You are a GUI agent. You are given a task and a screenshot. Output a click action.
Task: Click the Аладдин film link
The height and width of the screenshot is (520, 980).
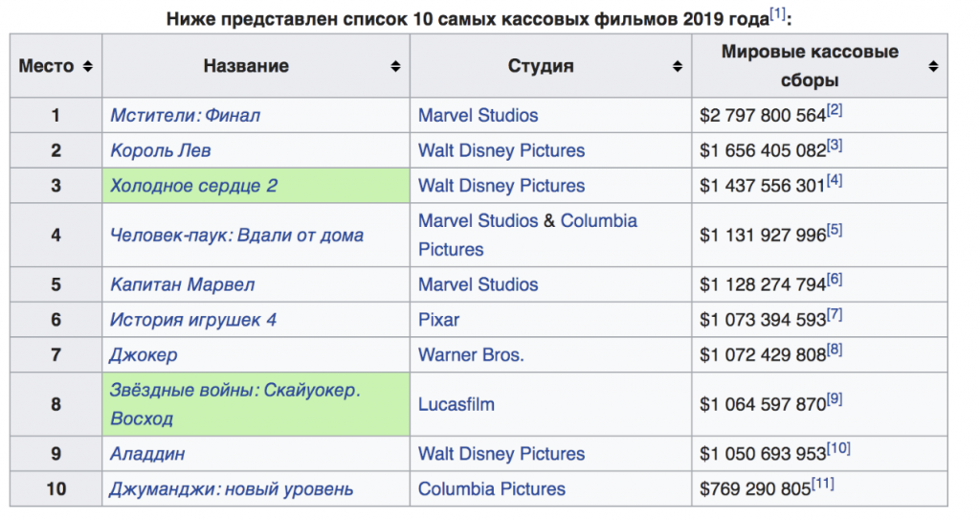coord(147,454)
